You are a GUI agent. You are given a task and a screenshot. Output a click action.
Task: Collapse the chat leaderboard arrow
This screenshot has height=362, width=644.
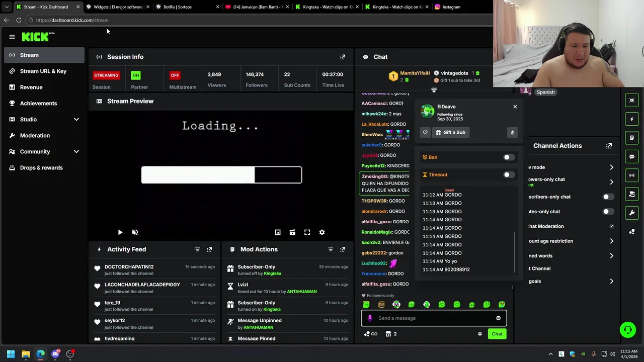tap(434, 90)
